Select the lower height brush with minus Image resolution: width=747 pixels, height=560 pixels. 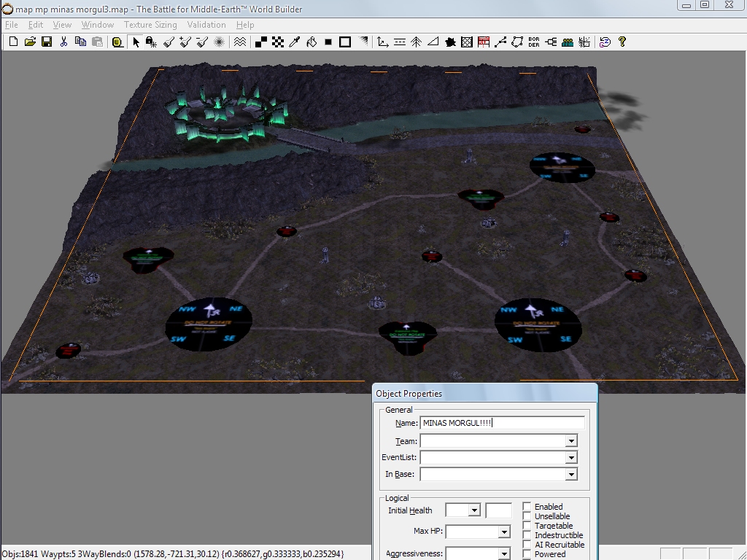click(x=202, y=42)
